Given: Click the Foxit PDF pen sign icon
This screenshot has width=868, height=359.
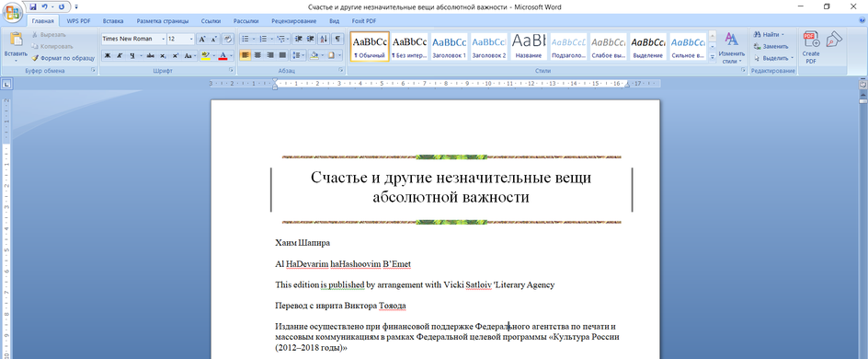Looking at the screenshot, I should tap(833, 40).
